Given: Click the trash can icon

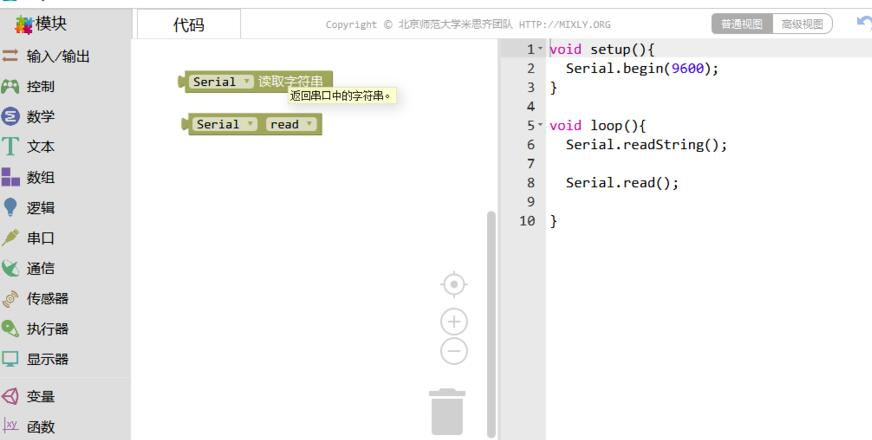Looking at the screenshot, I should [447, 412].
